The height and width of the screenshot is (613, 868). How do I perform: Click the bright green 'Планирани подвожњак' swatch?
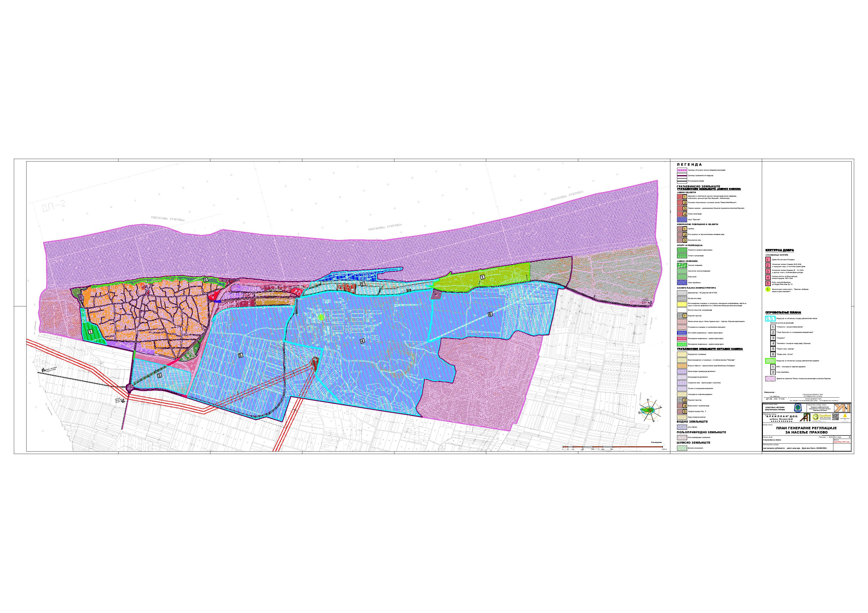(x=682, y=344)
